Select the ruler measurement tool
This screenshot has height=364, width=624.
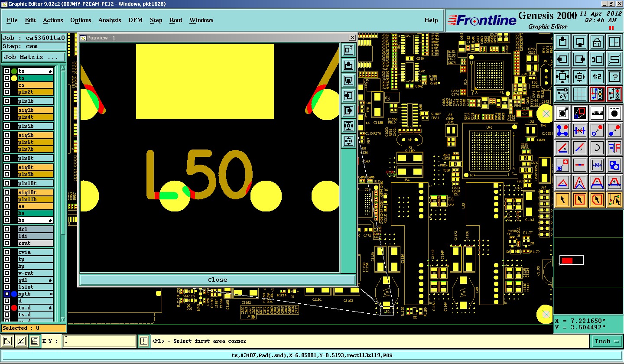[x=597, y=113]
